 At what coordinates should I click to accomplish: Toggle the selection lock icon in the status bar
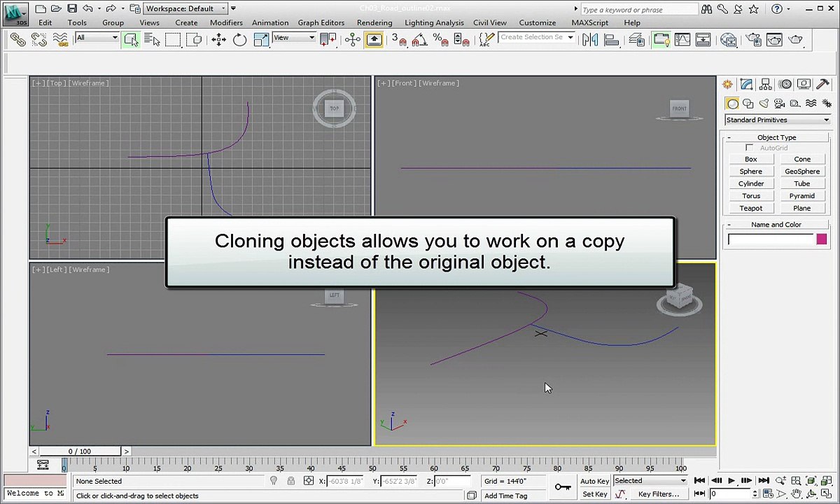pyautogui.click(x=291, y=481)
